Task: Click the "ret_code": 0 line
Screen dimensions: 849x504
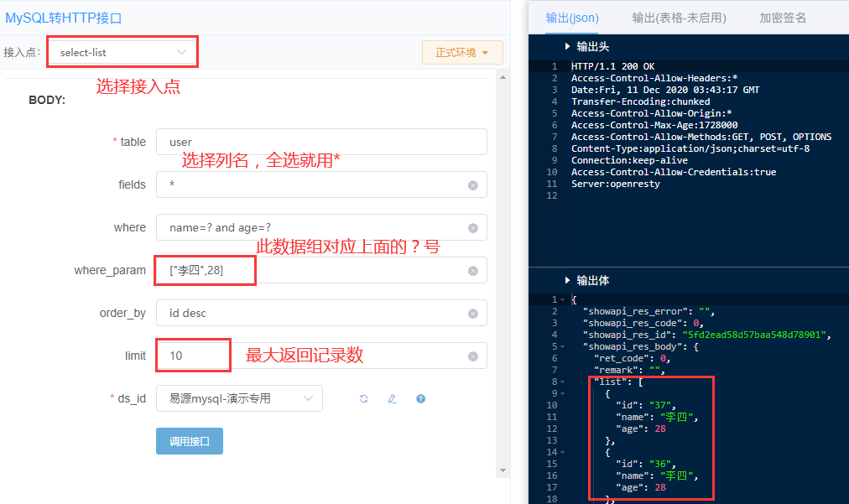Action: [633, 358]
